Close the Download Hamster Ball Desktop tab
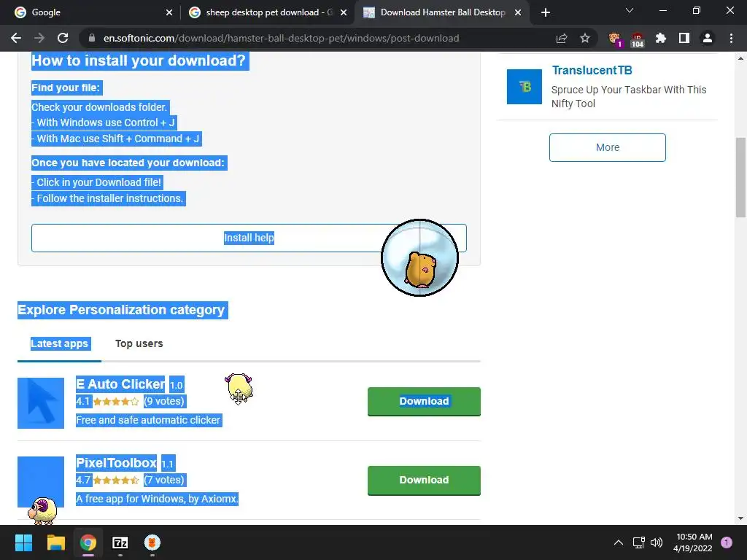This screenshot has width=747, height=560. 518,12
